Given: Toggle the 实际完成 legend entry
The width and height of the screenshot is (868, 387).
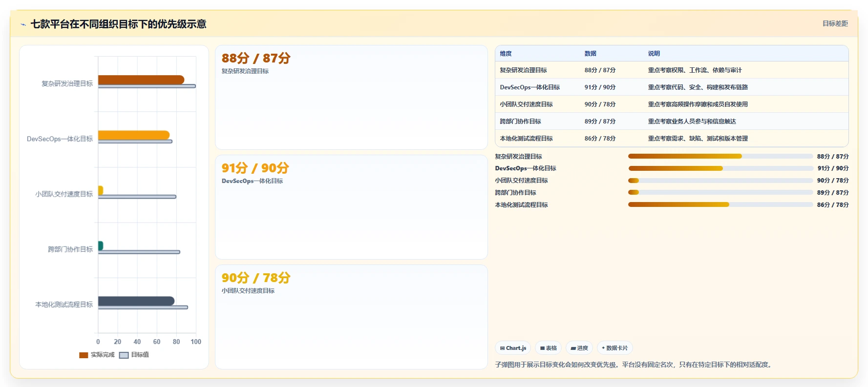Looking at the screenshot, I should click(97, 355).
